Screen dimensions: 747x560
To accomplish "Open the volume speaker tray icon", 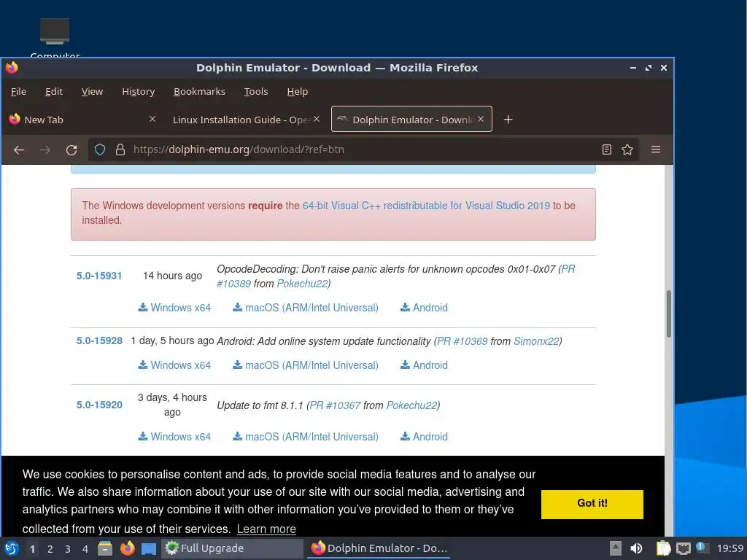I will (x=636, y=548).
